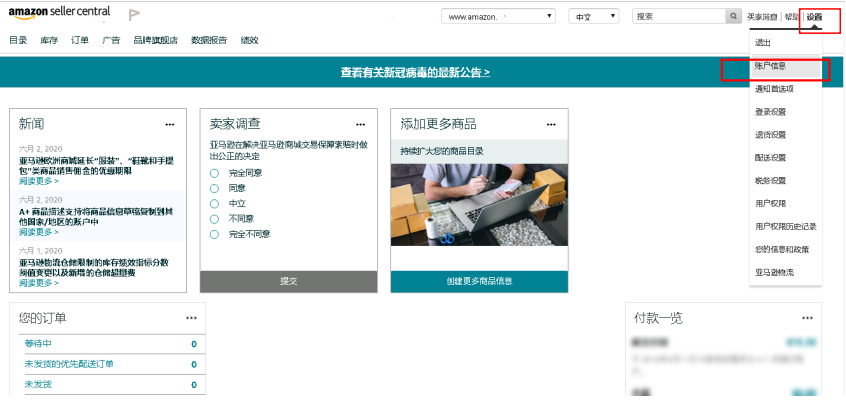Open the 新闻 card three-dot menu

coord(170,124)
